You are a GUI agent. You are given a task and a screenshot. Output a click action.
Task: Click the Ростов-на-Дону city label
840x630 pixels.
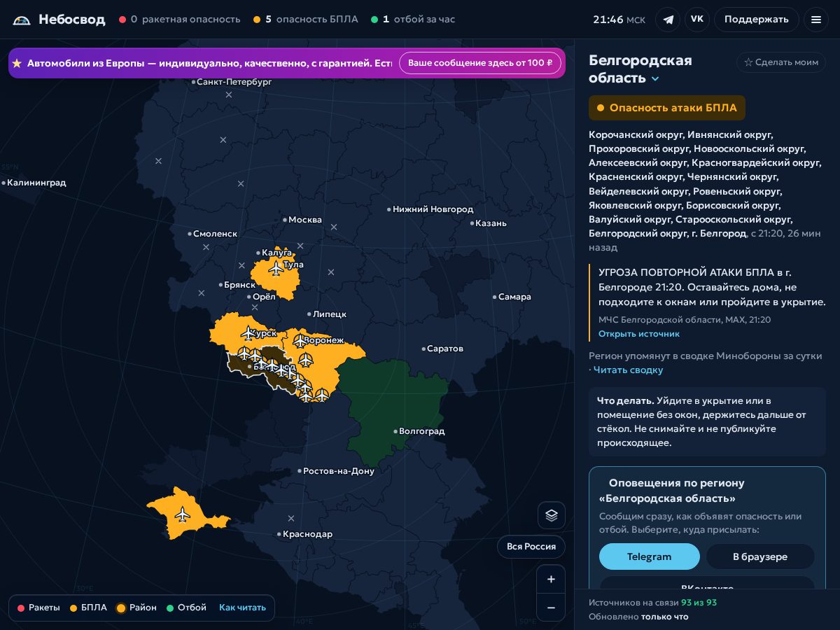339,471
